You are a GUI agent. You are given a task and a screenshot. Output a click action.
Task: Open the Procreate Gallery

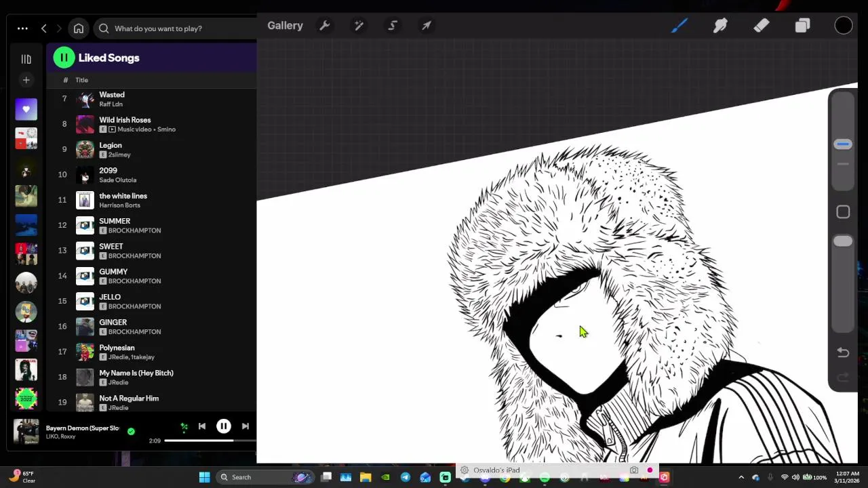(285, 26)
